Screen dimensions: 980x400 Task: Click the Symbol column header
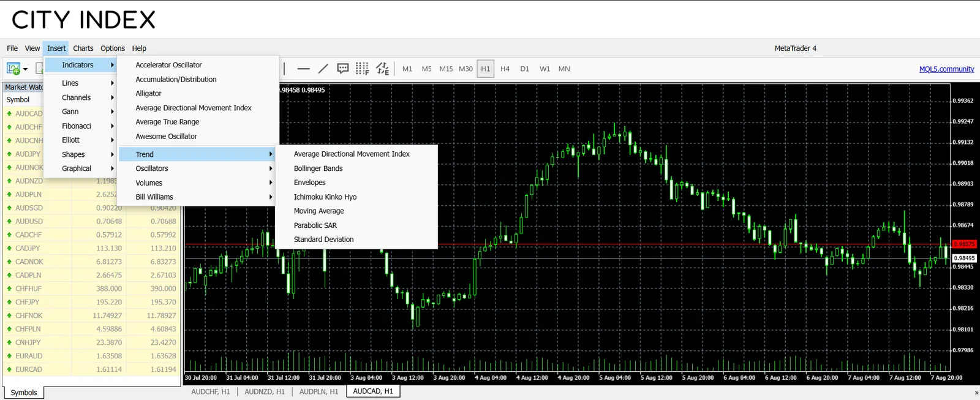pyautogui.click(x=18, y=100)
